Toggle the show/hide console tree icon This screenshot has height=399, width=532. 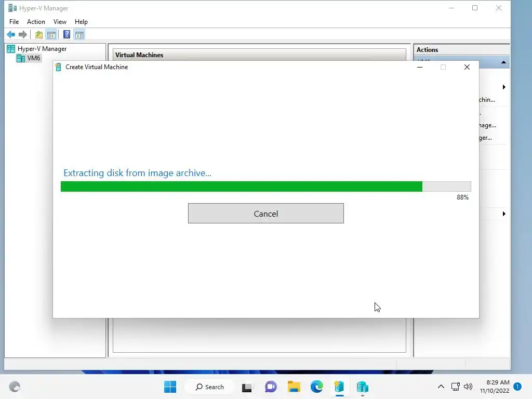pyautogui.click(x=51, y=34)
